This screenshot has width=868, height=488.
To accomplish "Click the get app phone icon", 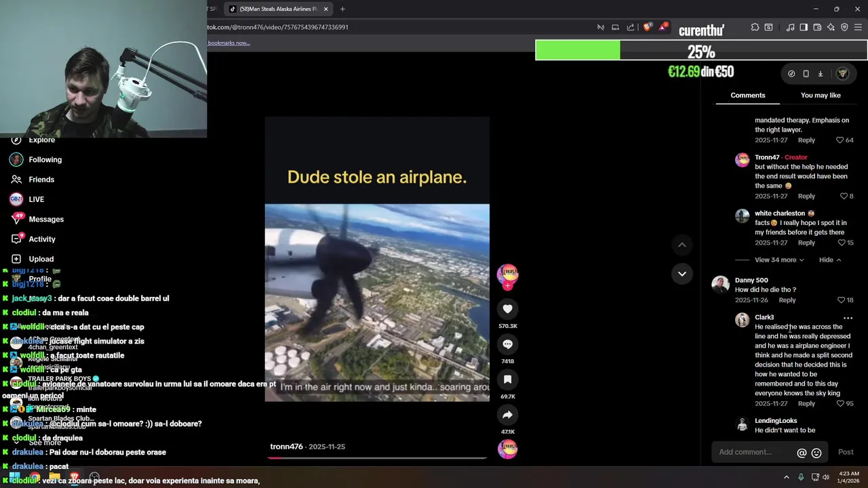I will 806,74.
